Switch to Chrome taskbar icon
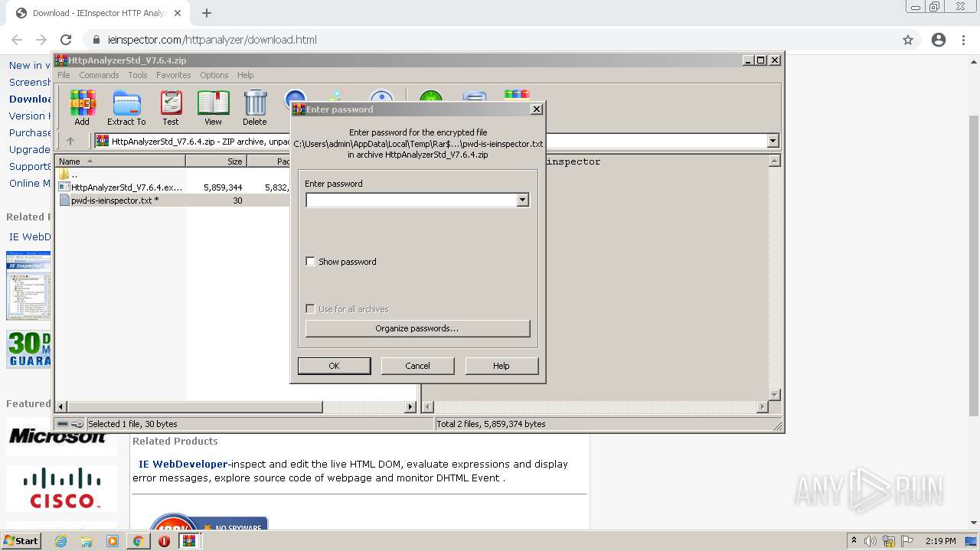The height and width of the screenshot is (551, 980). 138,541
